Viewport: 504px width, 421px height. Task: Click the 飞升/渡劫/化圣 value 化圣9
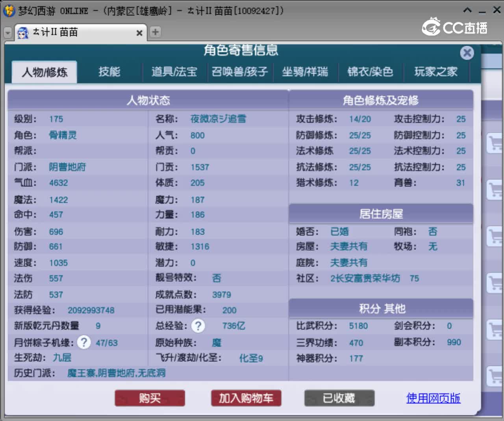point(251,358)
